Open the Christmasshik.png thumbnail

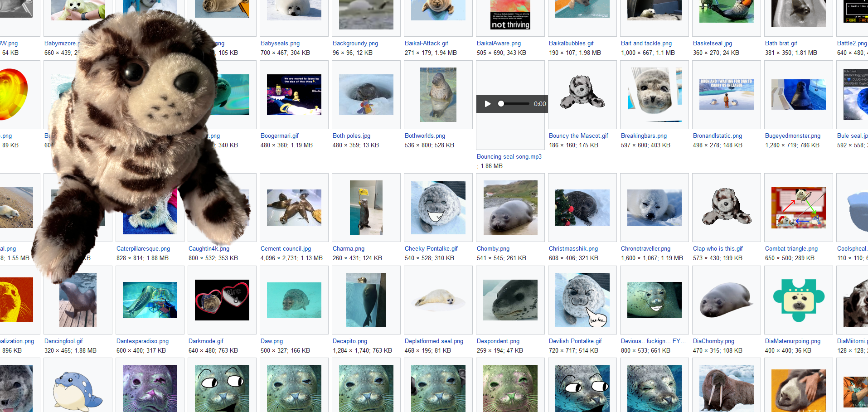point(582,208)
